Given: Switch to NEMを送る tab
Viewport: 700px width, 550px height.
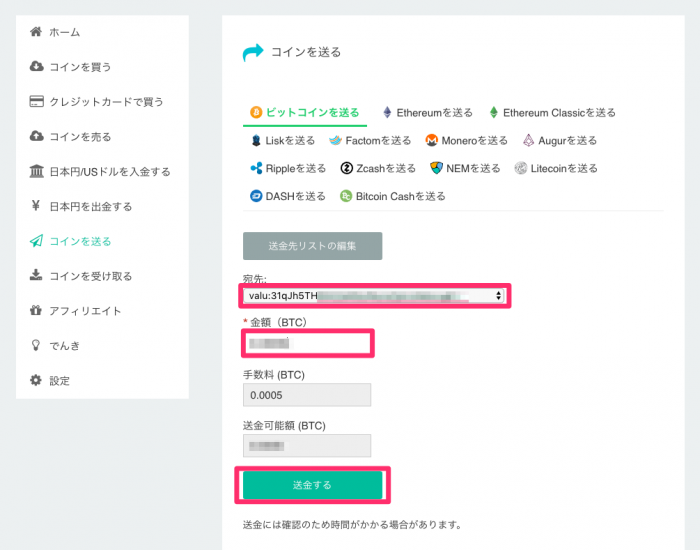Looking at the screenshot, I should tap(465, 168).
